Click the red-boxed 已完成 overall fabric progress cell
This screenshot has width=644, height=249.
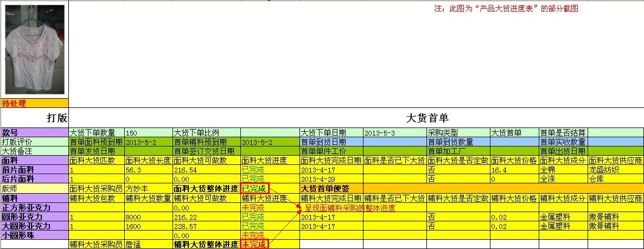254,189
